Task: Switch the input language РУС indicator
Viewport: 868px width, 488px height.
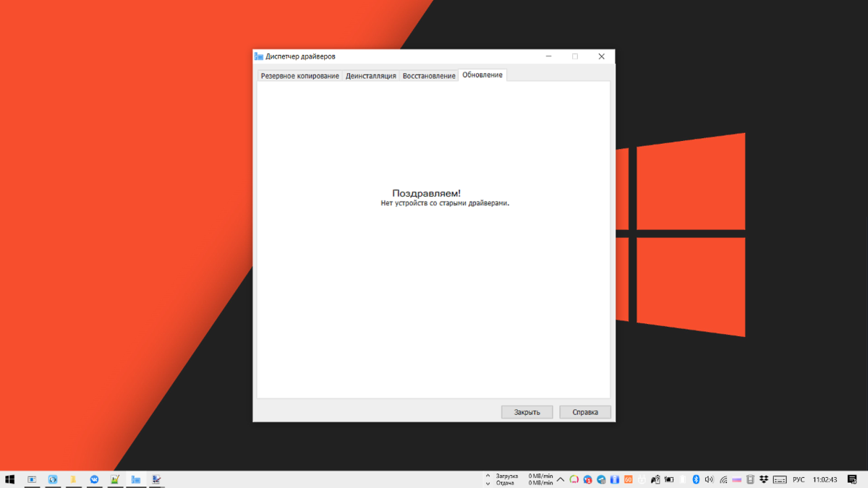Action: [x=799, y=479]
